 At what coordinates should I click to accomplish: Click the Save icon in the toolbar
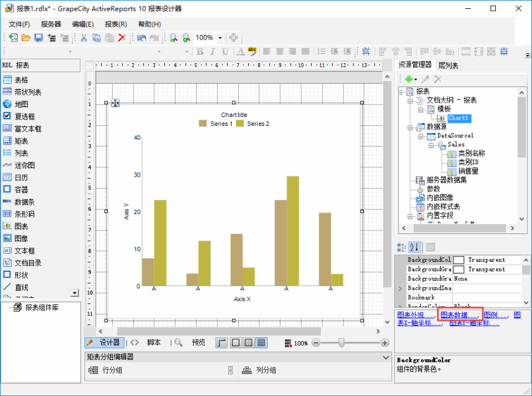click(38, 38)
